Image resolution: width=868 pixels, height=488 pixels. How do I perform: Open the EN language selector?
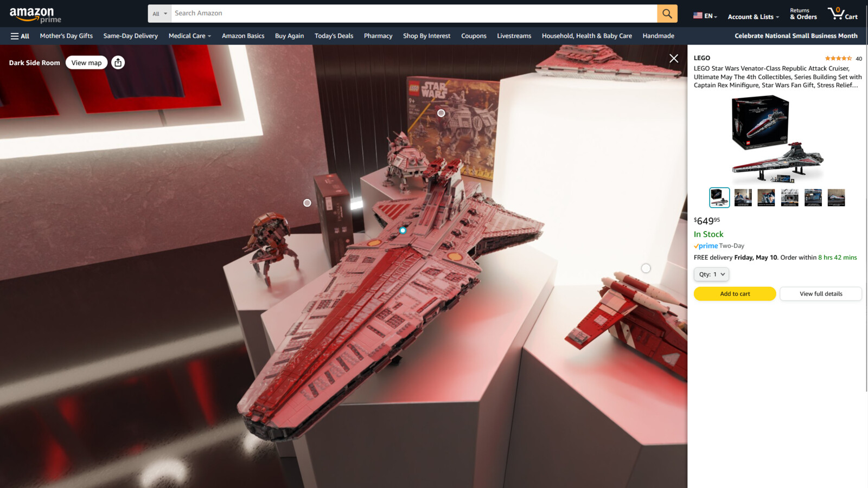[705, 16]
